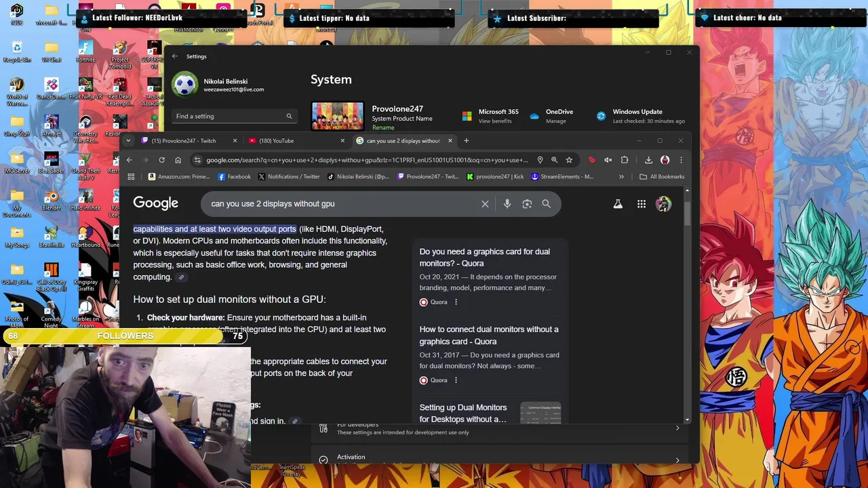Click the Google search magnifier button

546,204
